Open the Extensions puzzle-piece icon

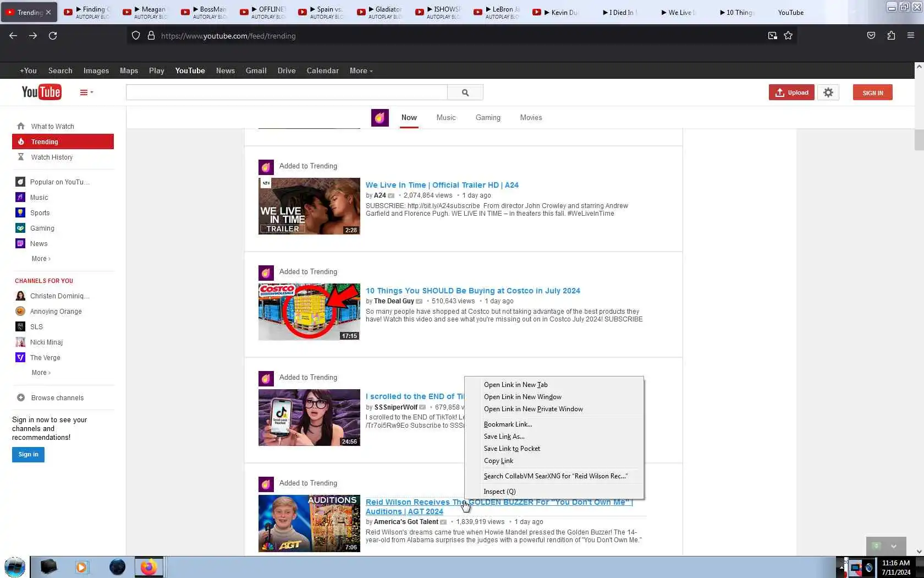pyautogui.click(x=891, y=36)
